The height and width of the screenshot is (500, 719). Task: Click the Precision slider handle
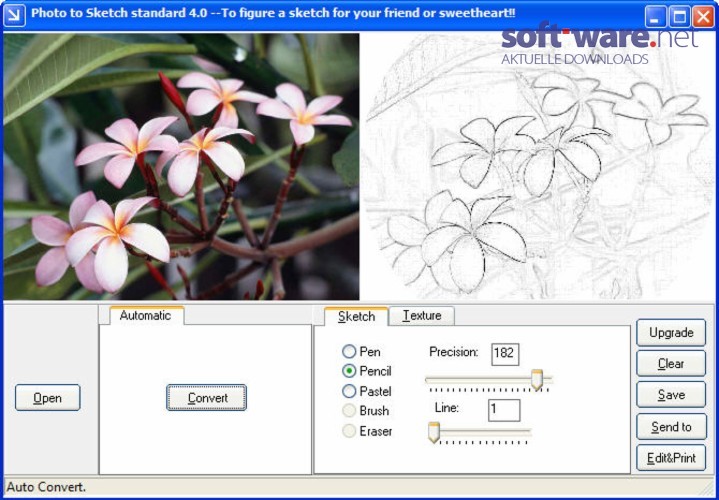coord(537,380)
